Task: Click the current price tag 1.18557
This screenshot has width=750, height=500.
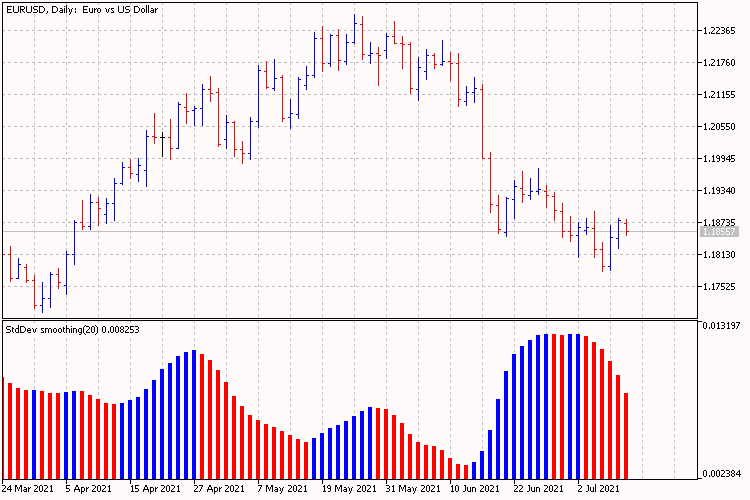Action: tap(718, 232)
